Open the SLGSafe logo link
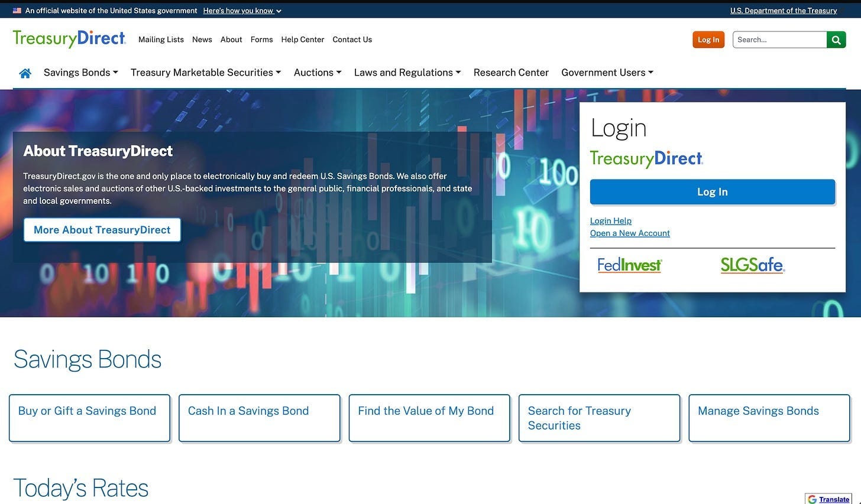The image size is (861, 504). [752, 265]
